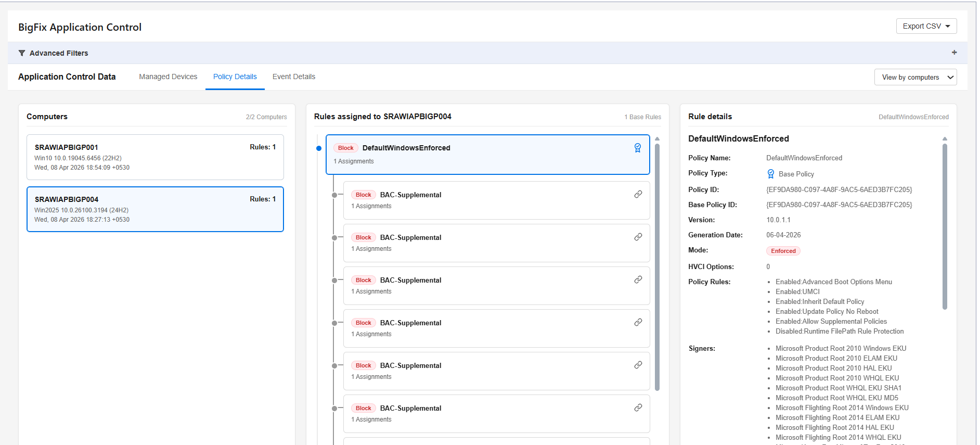The height and width of the screenshot is (445, 980).
Task: Click the red Enforced mode badge
Action: [x=783, y=251]
